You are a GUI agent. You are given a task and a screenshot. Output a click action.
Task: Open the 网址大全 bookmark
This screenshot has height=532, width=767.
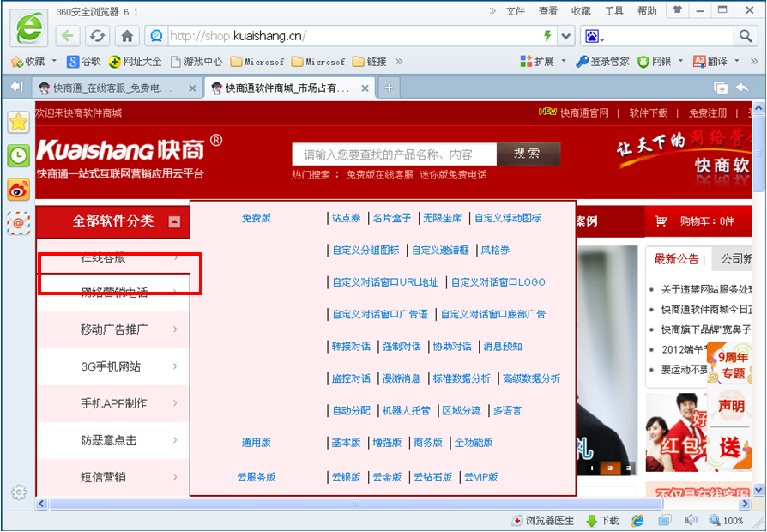[135, 62]
